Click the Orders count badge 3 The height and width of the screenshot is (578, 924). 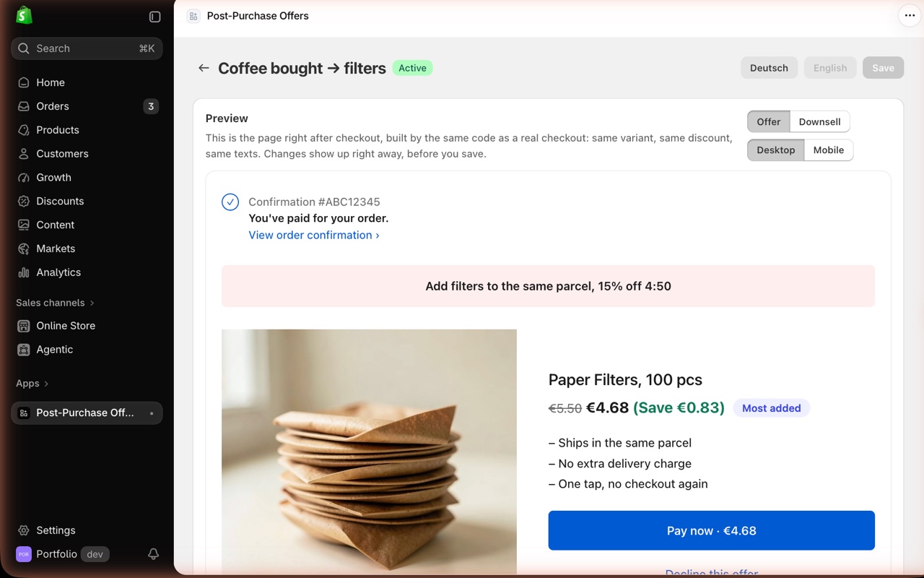coord(151,106)
